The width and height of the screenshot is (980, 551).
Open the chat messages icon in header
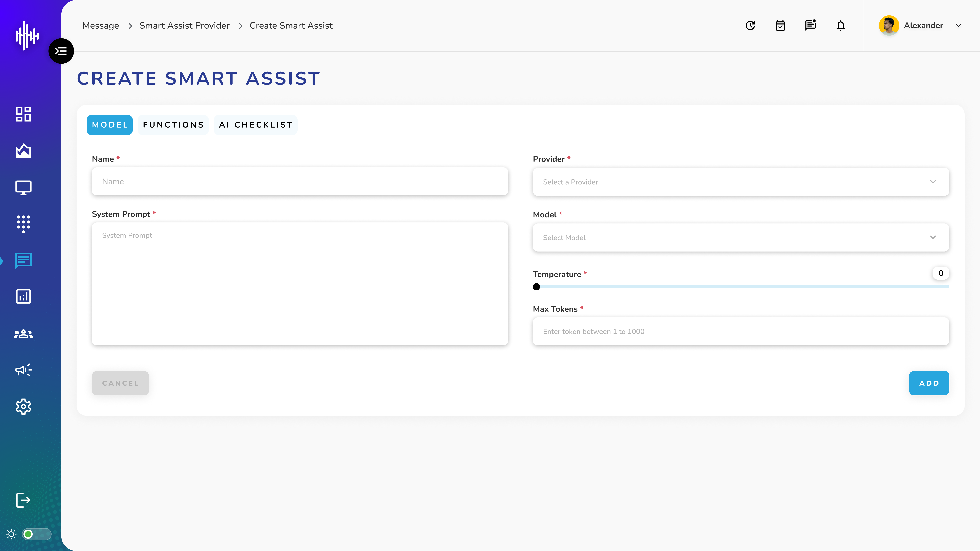coord(810,25)
